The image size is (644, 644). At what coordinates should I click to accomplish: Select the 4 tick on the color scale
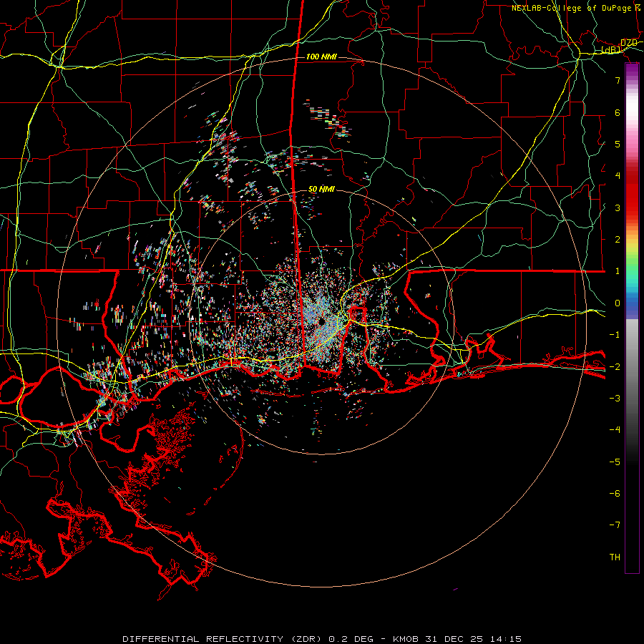click(618, 176)
